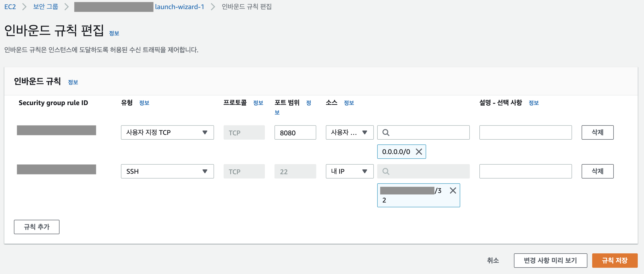The height and width of the screenshot is (274, 644).
Task: Remove the /32 IP source chip
Action: (x=453, y=191)
